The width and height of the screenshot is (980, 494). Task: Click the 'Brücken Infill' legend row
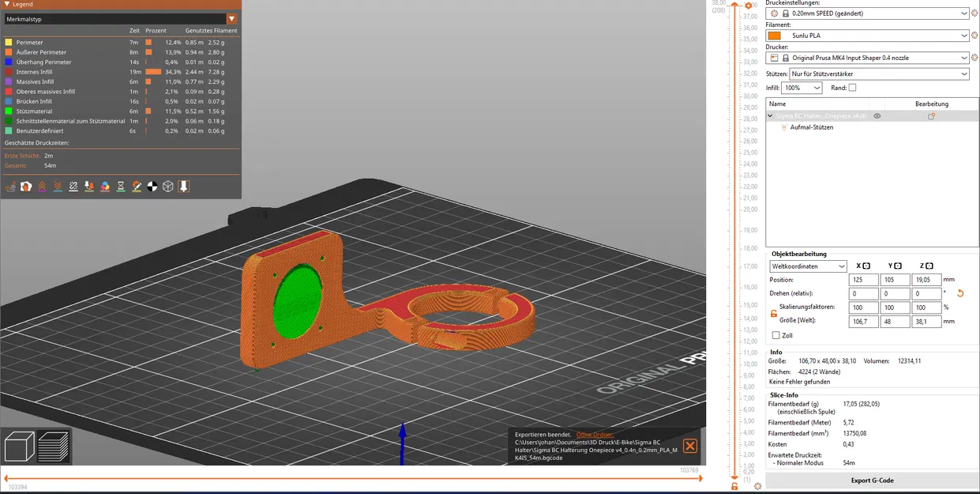(x=120, y=101)
